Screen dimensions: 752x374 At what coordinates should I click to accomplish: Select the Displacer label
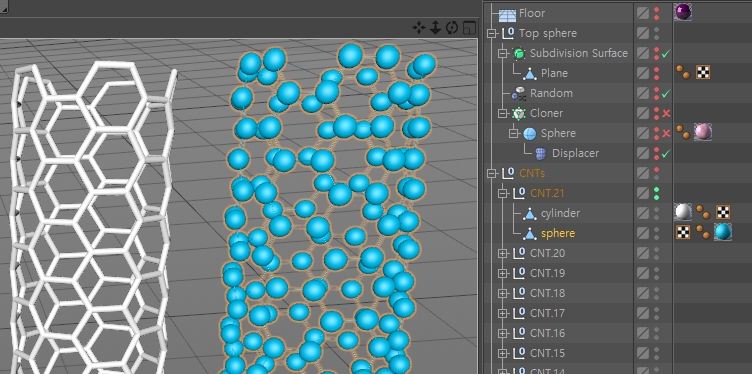576,153
